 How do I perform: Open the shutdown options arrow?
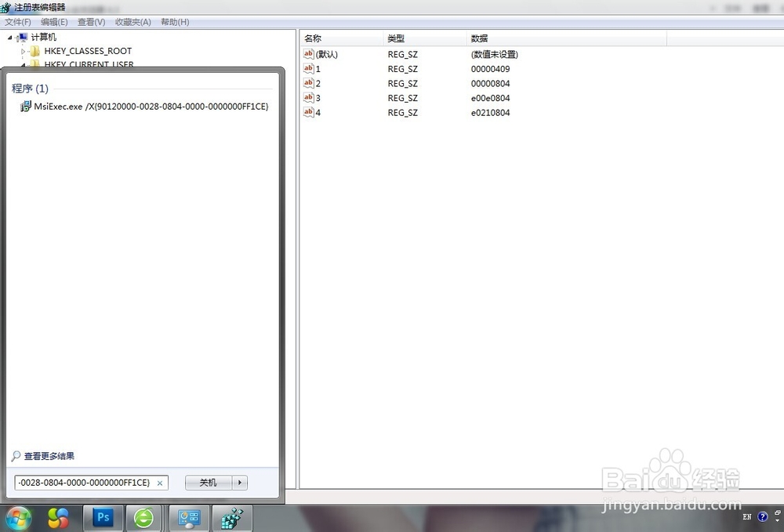coord(240,483)
